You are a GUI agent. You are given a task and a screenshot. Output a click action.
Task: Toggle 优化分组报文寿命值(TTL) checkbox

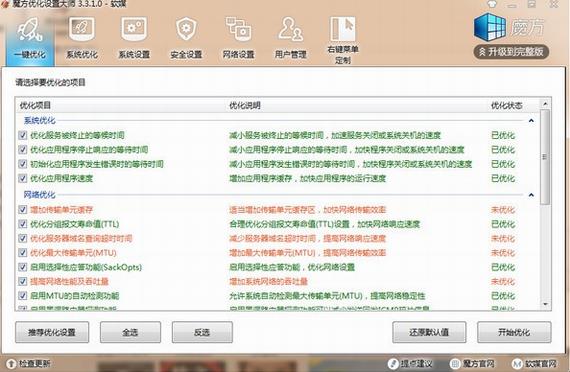click(23, 224)
